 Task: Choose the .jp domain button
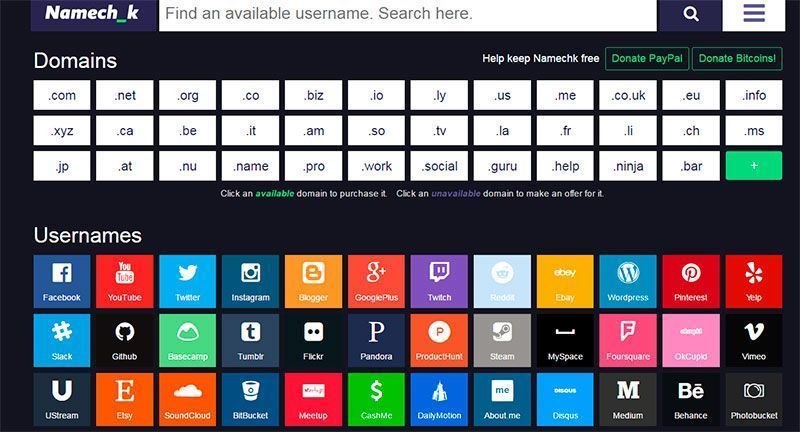pyautogui.click(x=62, y=166)
